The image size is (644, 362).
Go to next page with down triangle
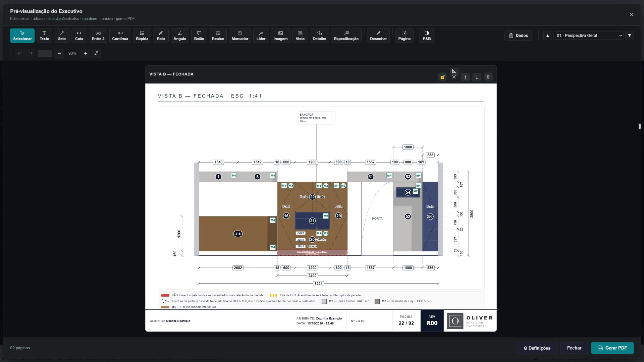click(x=630, y=36)
